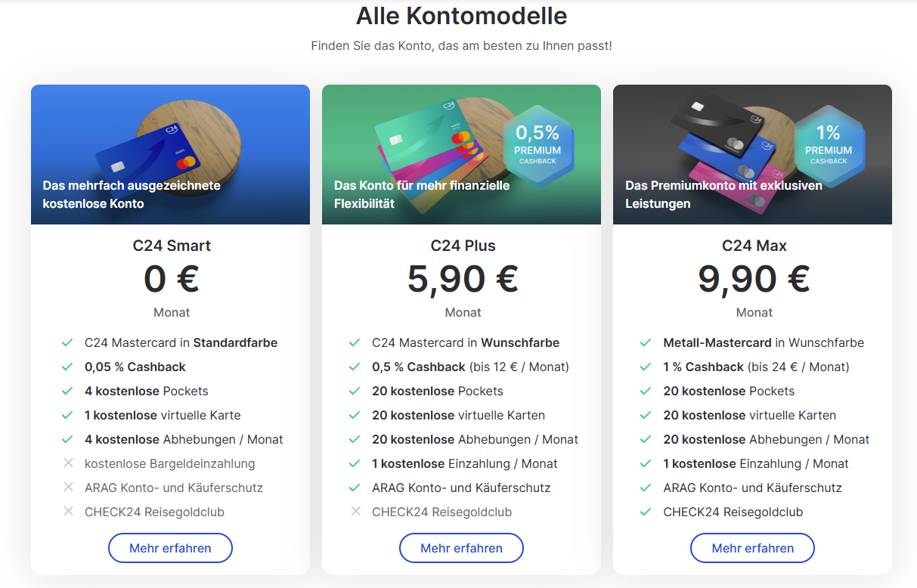Image resolution: width=917 pixels, height=588 pixels.
Task: Click green checkmark beside 0,05 % Cashback
Action: [x=67, y=367]
